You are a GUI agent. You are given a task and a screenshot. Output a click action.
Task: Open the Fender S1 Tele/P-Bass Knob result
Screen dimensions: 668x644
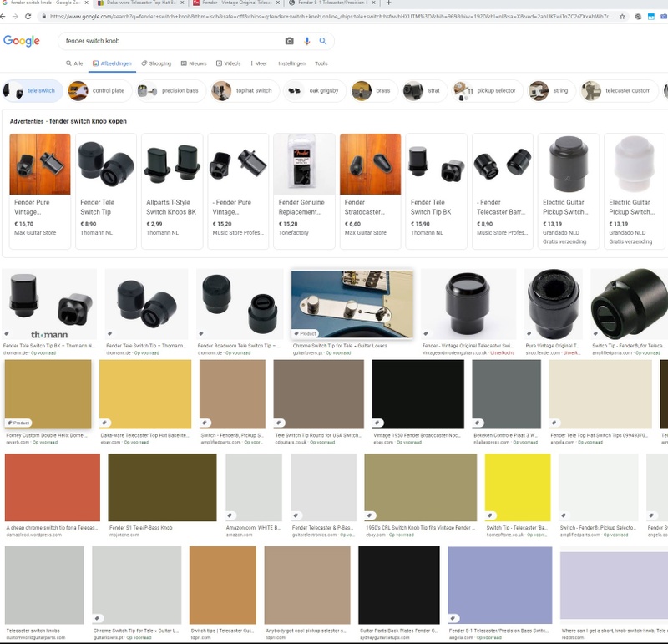(x=162, y=487)
